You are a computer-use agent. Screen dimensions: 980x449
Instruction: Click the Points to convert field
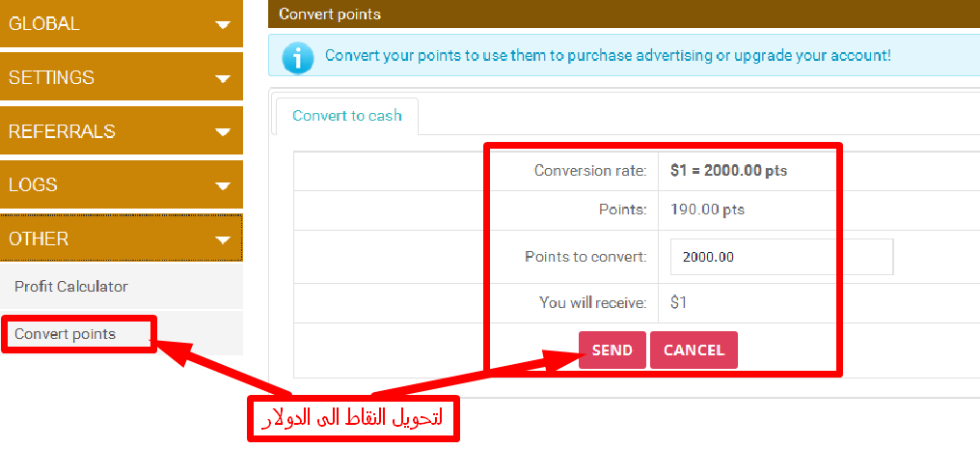[x=781, y=257]
